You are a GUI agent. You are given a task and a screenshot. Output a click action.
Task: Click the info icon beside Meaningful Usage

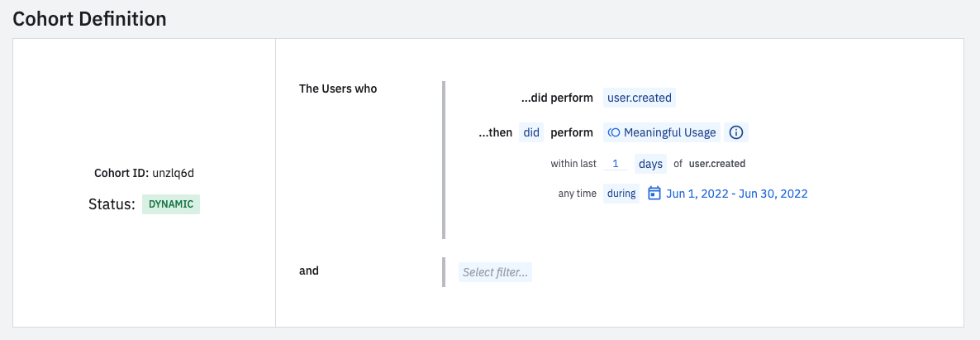point(737,132)
